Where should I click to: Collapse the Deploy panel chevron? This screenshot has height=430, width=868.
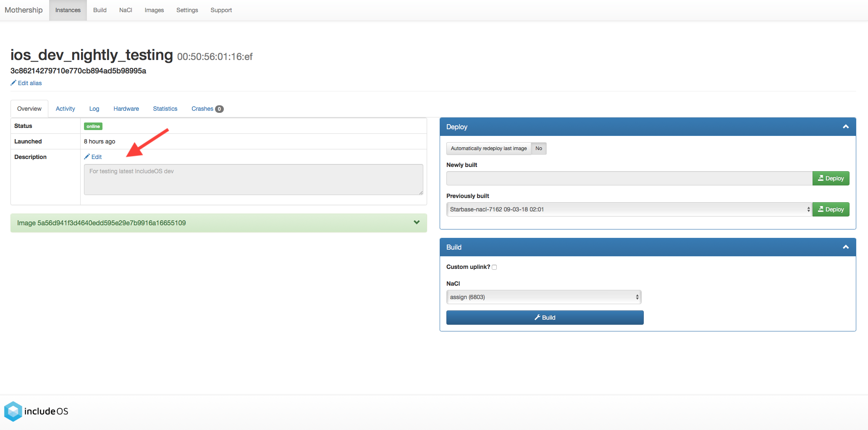point(846,127)
